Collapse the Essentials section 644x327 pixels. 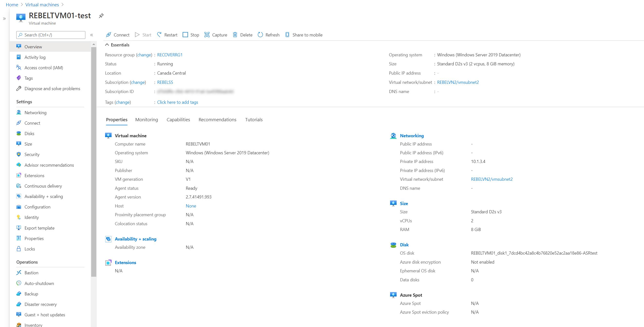coord(107,45)
